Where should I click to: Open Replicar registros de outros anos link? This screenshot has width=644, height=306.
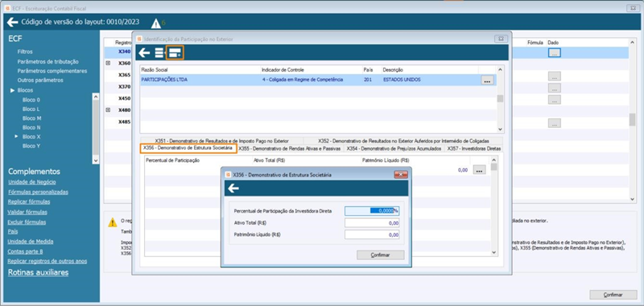pos(47,261)
